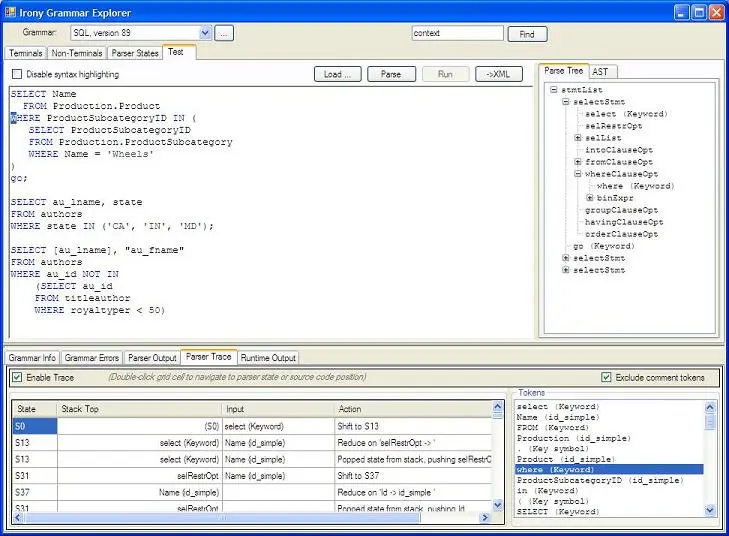Collapse the stmtList tree node
Viewport: 729px width, 536px height.
(x=554, y=90)
